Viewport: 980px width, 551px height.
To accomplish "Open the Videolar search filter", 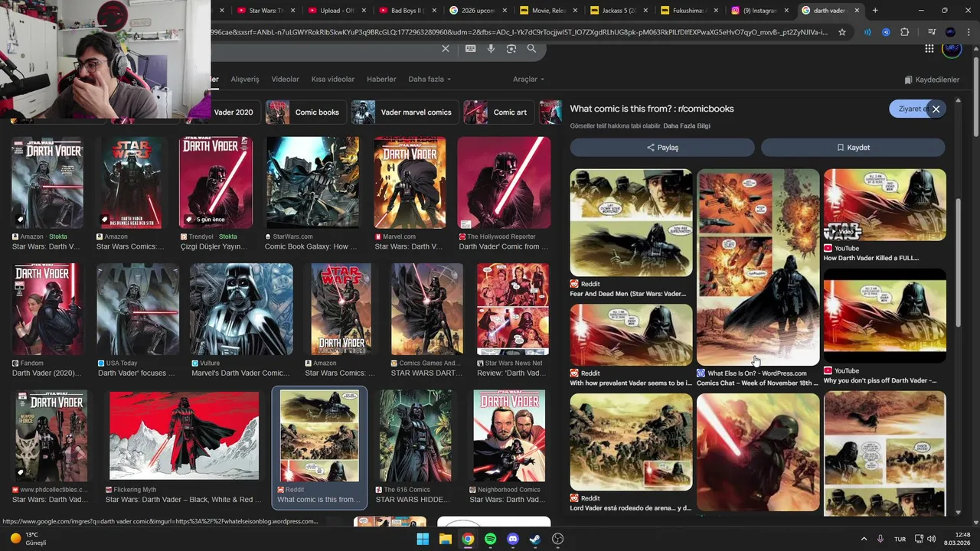I will (286, 80).
